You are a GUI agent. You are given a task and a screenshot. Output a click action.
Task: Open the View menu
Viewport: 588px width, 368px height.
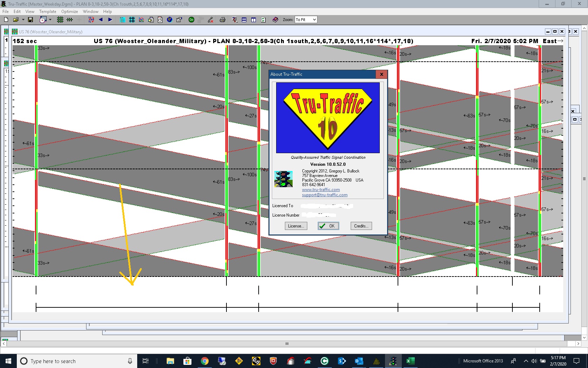(30, 12)
